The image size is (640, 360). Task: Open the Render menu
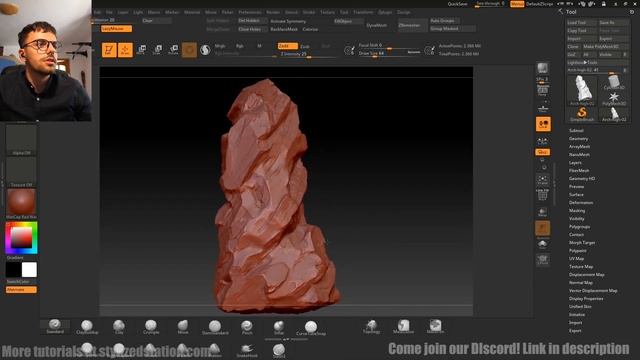(273, 12)
